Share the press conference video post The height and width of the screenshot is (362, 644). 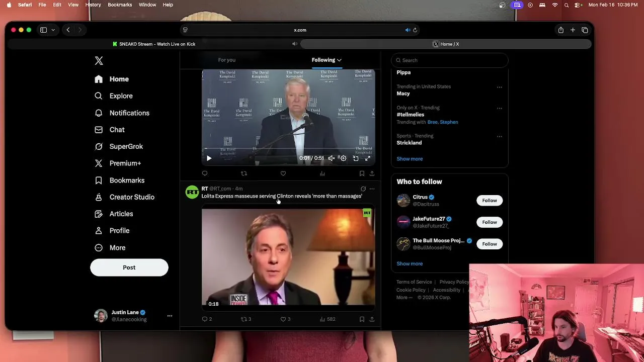pos(372,173)
